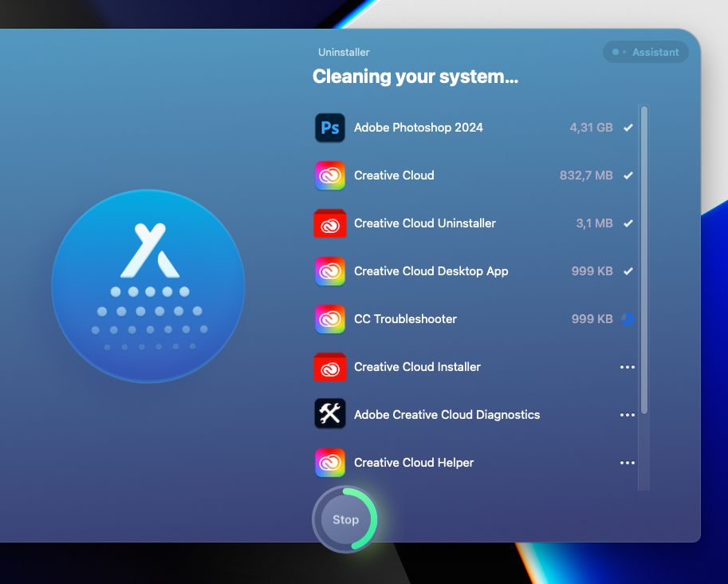Image resolution: width=728 pixels, height=584 pixels.
Task: Click the 'Cleaning your system...' heading
Action: (x=415, y=77)
